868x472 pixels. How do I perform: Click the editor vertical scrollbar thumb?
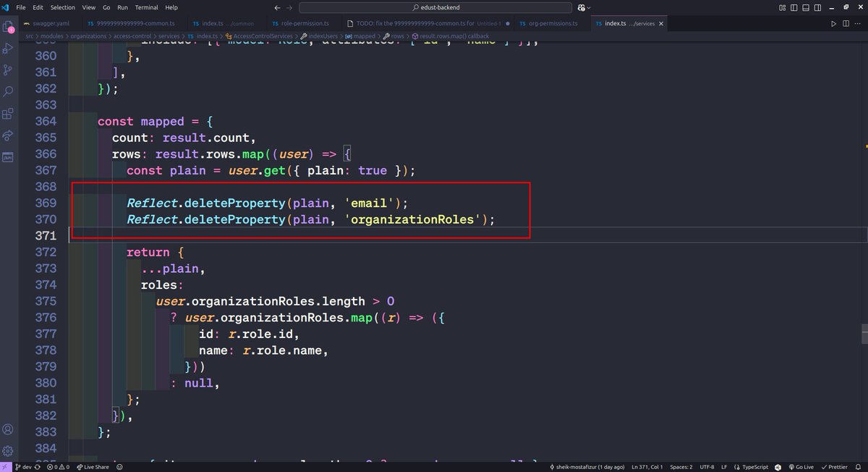[864, 333]
